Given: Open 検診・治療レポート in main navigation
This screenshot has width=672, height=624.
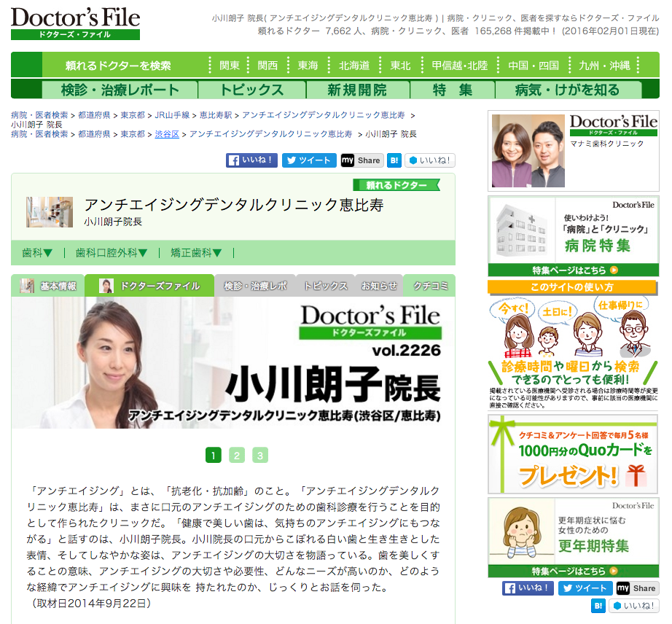Looking at the screenshot, I should [120, 90].
